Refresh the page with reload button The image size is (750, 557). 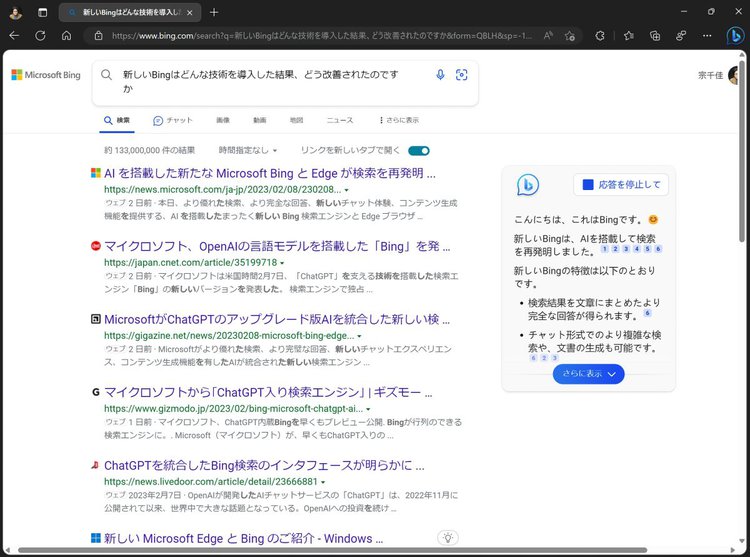point(40,35)
